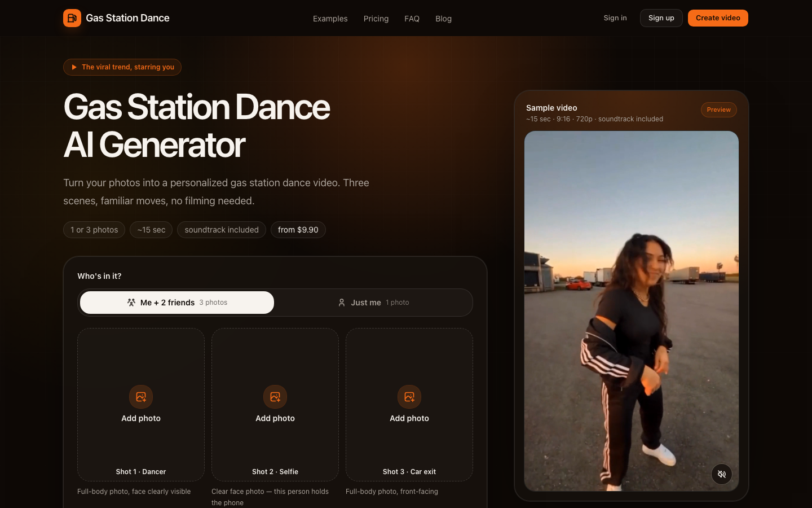Click the add photo icon for Shot 3 Car exit
Screen dimensions: 812x508
click(x=409, y=397)
